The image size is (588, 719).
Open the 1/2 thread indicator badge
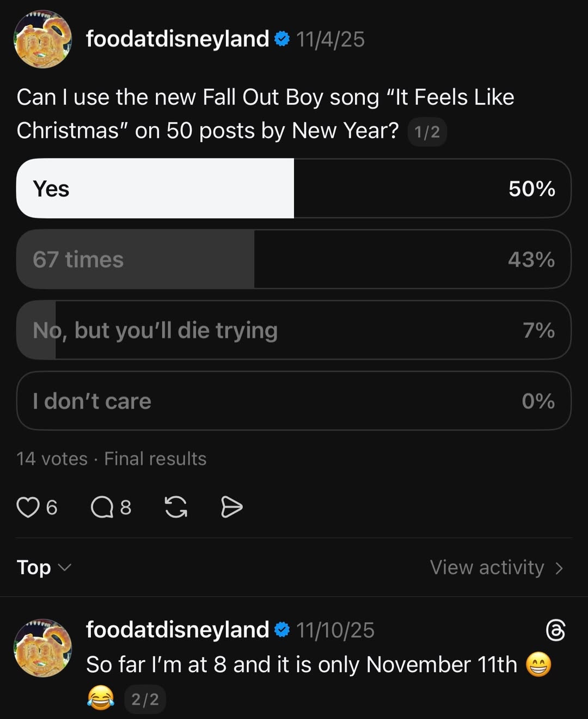427,132
